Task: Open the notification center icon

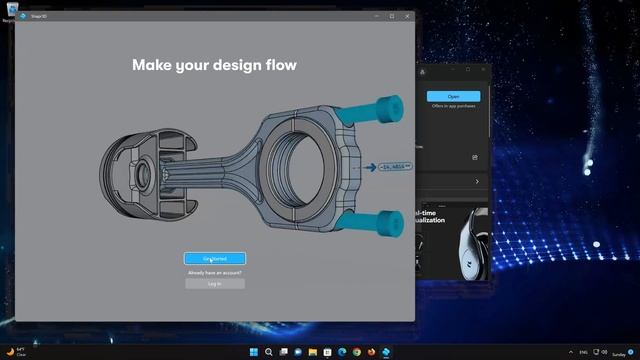Action: pyautogui.click(x=631, y=352)
